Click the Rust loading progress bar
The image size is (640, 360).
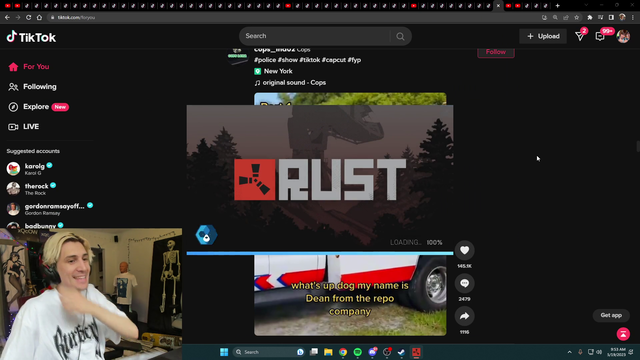pos(320,253)
